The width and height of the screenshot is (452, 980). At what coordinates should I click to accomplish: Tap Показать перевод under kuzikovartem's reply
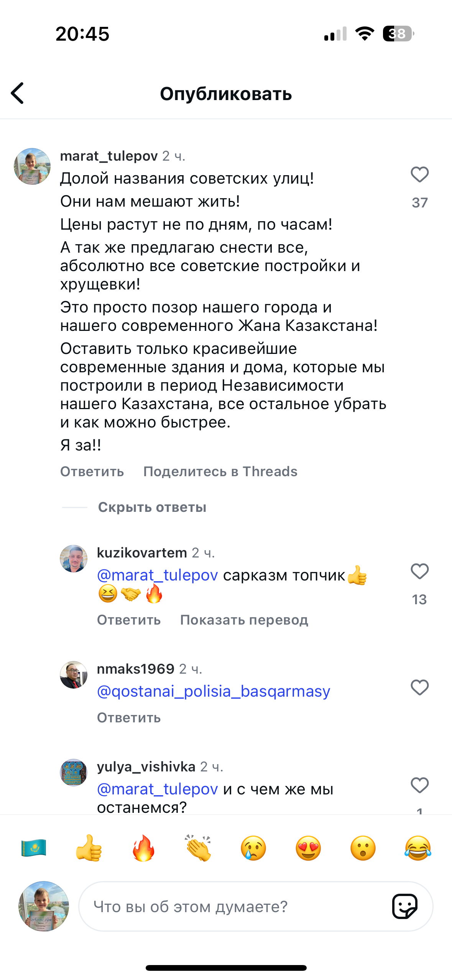[x=244, y=620]
